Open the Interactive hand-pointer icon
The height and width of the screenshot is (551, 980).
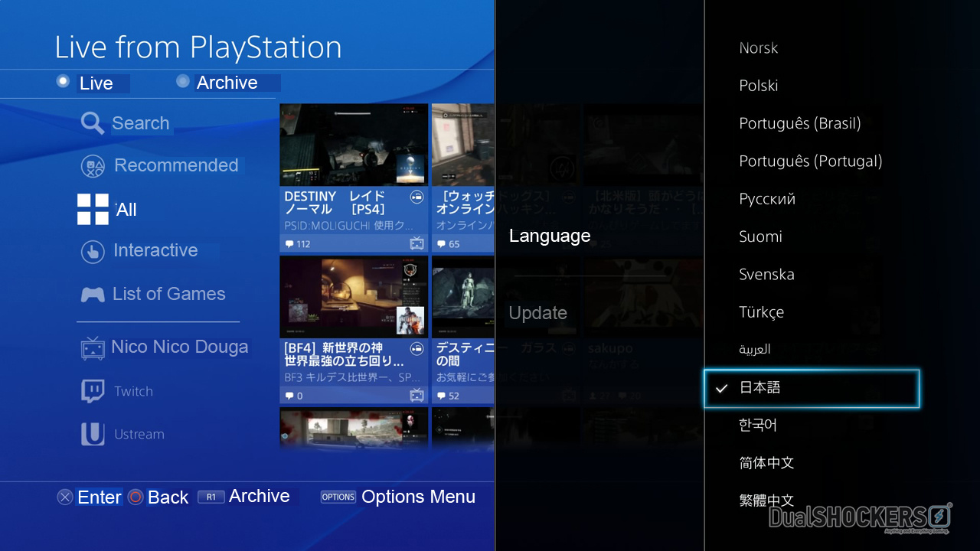pyautogui.click(x=93, y=251)
